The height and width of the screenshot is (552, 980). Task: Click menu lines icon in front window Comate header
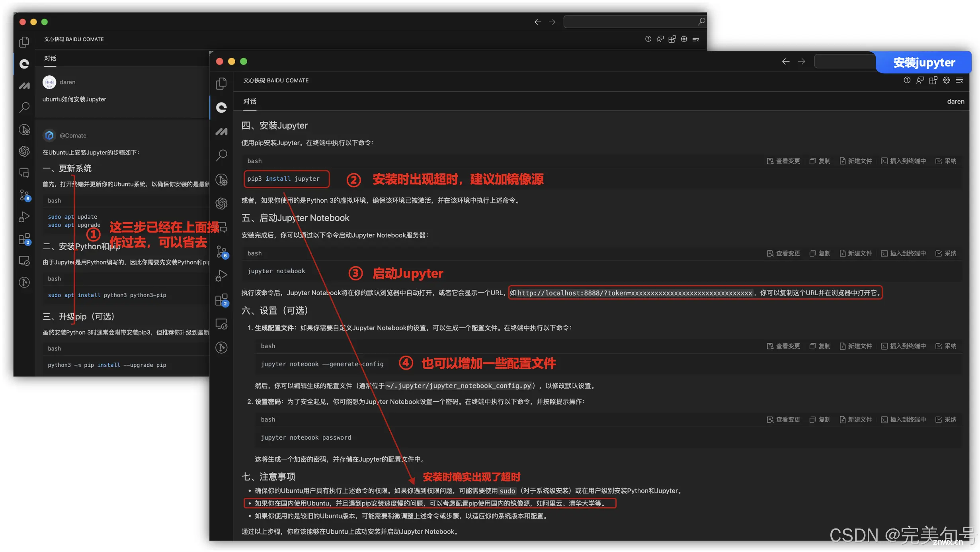(959, 80)
